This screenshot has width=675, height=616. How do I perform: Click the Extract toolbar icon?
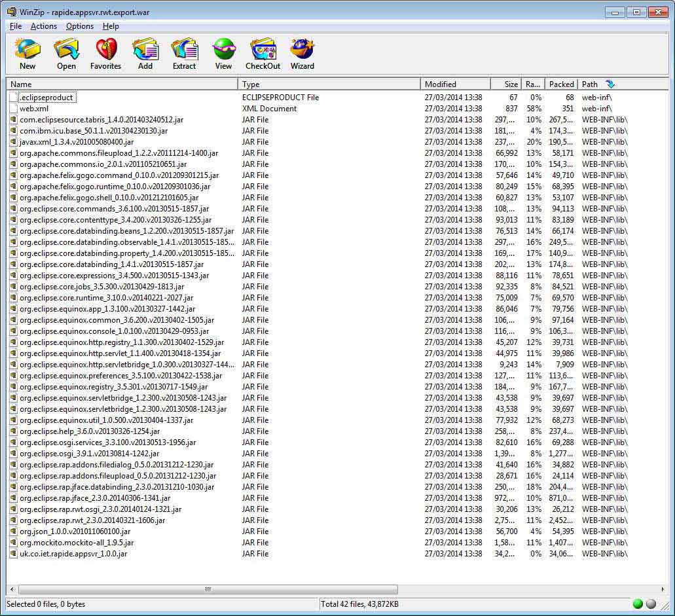[184, 50]
